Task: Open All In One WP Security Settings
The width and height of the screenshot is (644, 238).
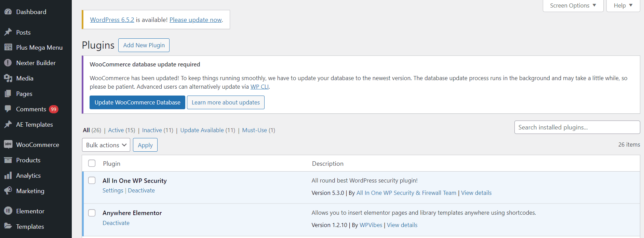Action: pyautogui.click(x=113, y=190)
